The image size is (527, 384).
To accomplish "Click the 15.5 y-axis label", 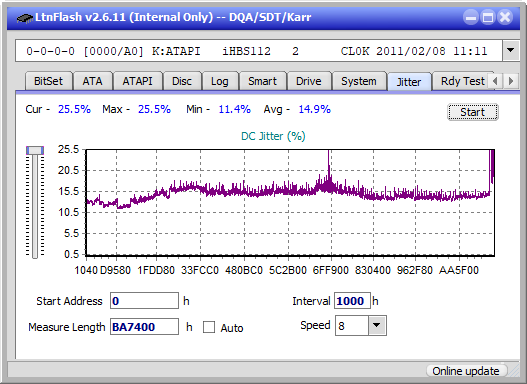I will tap(69, 191).
